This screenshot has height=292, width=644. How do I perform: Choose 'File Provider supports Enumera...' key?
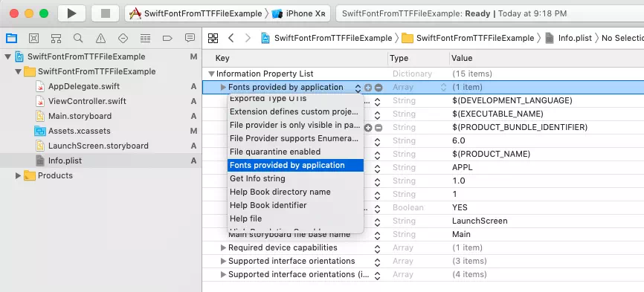point(295,138)
